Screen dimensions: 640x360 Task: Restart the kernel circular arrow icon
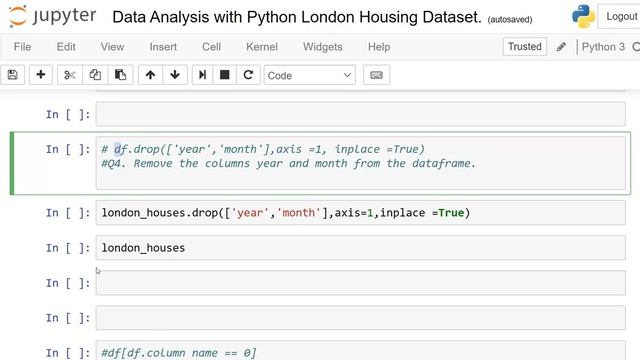pyautogui.click(x=248, y=75)
